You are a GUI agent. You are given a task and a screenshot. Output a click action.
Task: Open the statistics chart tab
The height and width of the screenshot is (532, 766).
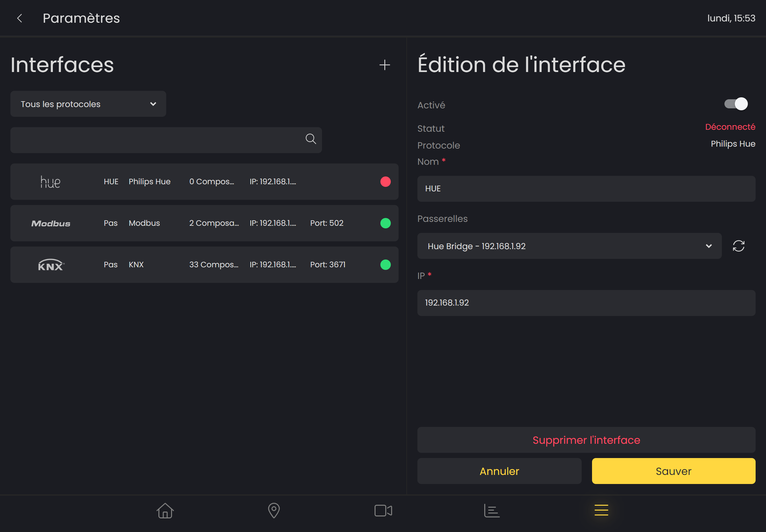coord(491,510)
